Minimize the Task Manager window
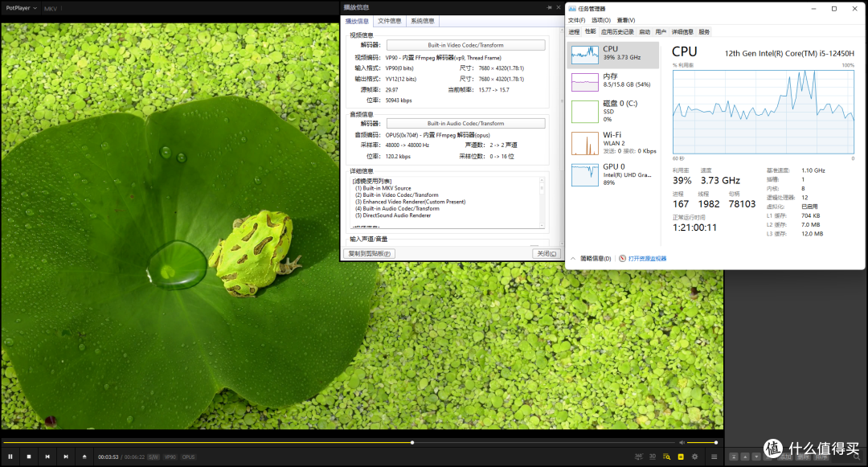Viewport: 868px width, 467px height. (x=813, y=8)
